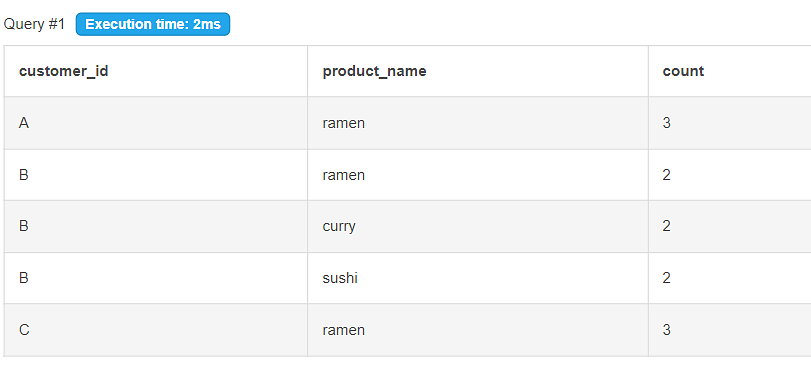Click the sushi product cell
The width and height of the screenshot is (811, 370).
tap(478, 278)
